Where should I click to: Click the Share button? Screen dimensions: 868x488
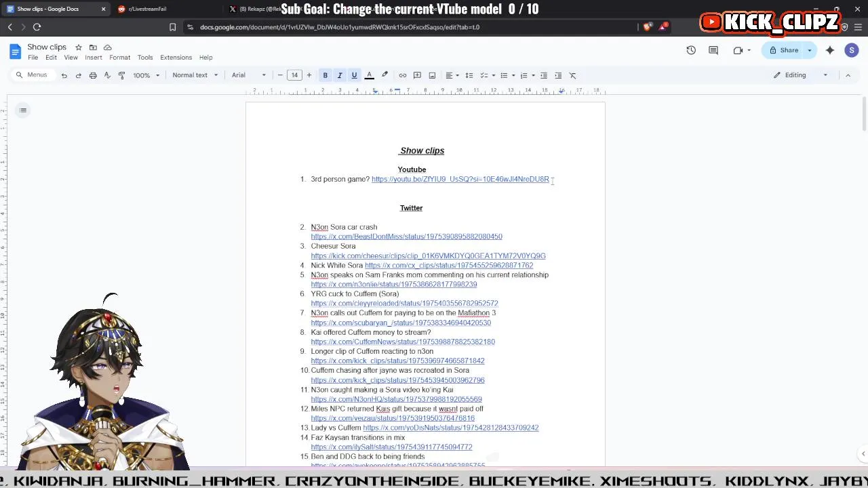coord(783,50)
